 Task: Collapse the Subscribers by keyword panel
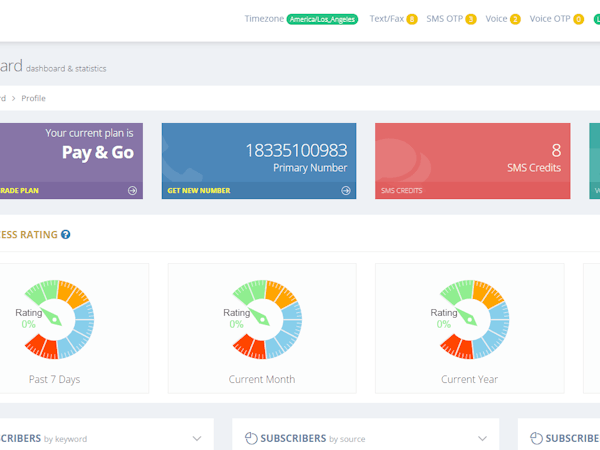197,439
